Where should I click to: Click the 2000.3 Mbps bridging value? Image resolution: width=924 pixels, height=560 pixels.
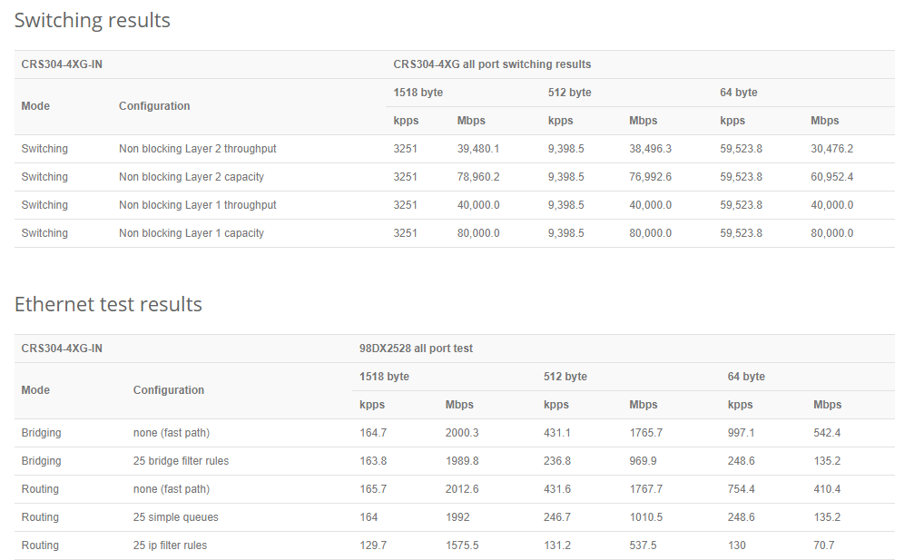pos(462,433)
